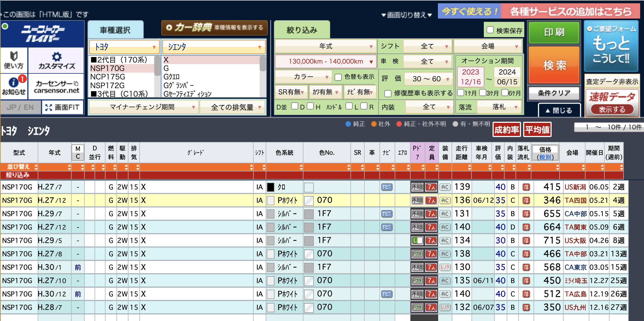Click the black クロ color swatch
The width and height of the screenshot is (644, 321).
[271, 187]
